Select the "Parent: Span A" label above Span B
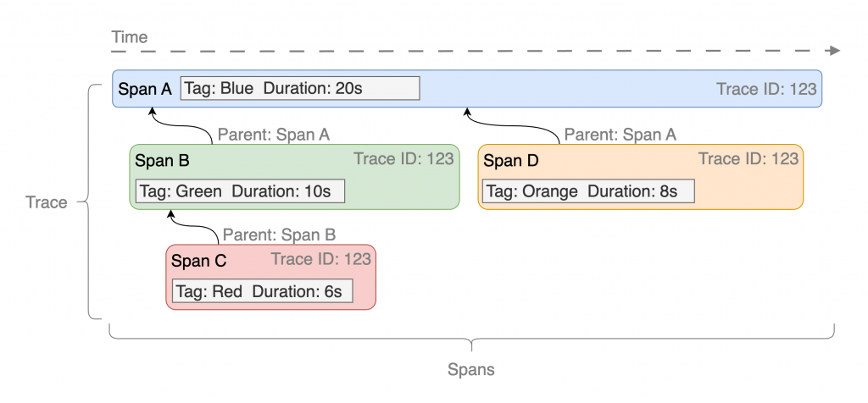Viewport: 868px width, 403px height. (274, 134)
